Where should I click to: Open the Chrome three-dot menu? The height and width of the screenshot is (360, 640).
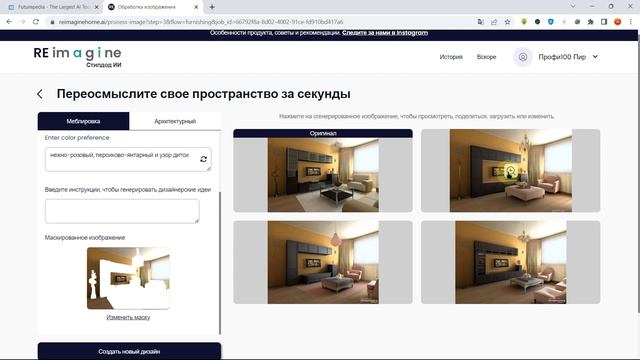[631, 22]
